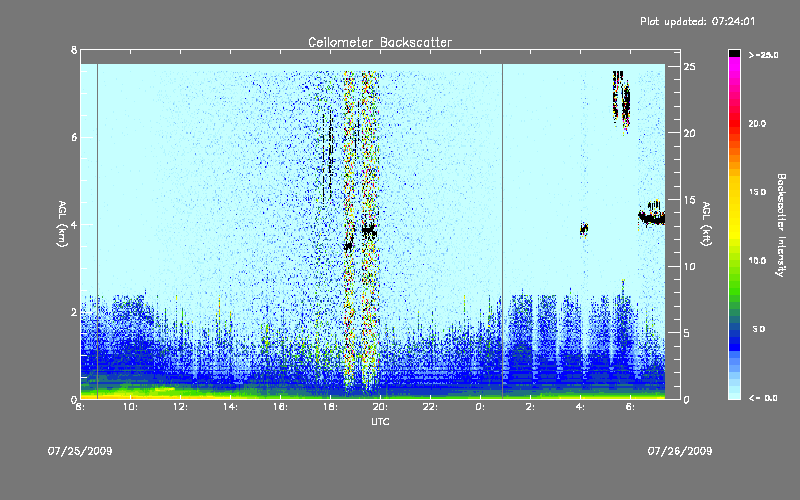Click the 0: midnight tick label on time axis
This screenshot has height=500, width=800.
pyautogui.click(x=480, y=407)
